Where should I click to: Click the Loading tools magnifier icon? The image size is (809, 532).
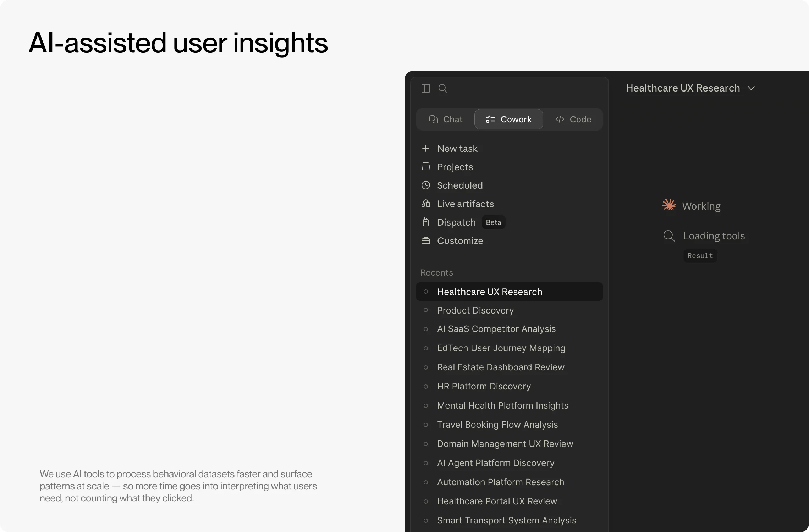coord(669,236)
